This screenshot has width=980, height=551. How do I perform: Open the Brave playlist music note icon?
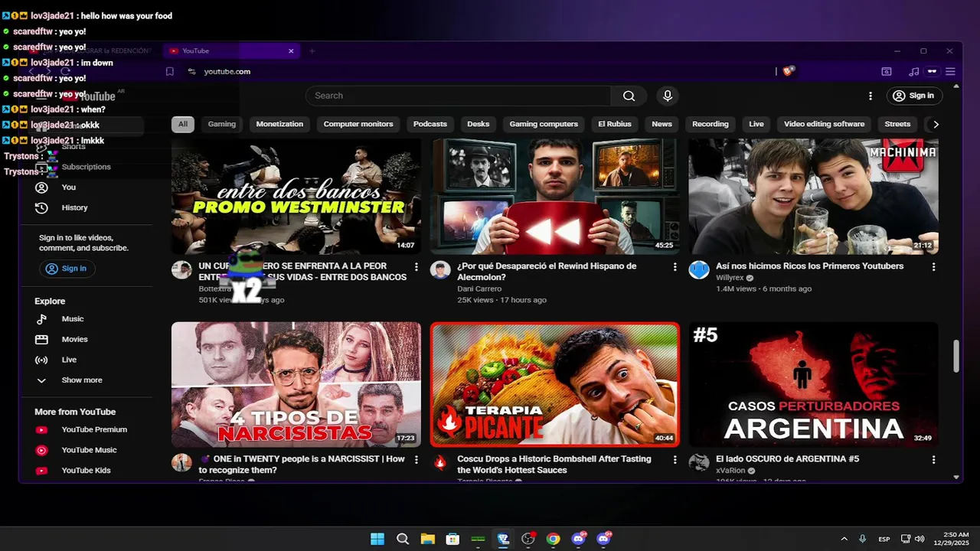pyautogui.click(x=913, y=71)
